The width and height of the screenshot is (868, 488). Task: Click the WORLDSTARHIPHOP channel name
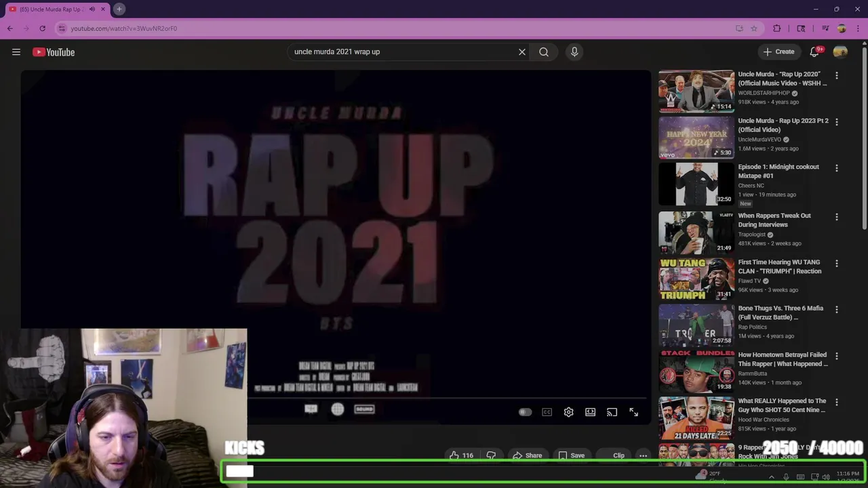coord(764,93)
